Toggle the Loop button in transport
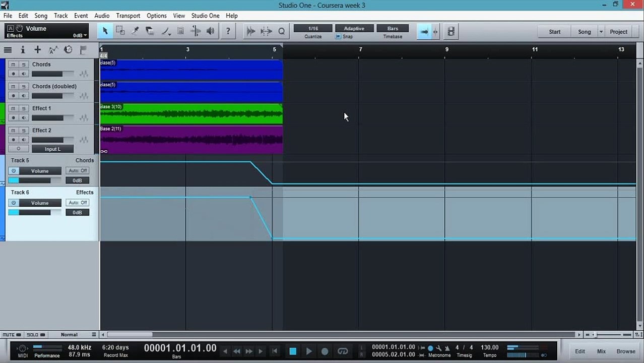Image resolution: width=644 pixels, height=363 pixels. (x=343, y=351)
